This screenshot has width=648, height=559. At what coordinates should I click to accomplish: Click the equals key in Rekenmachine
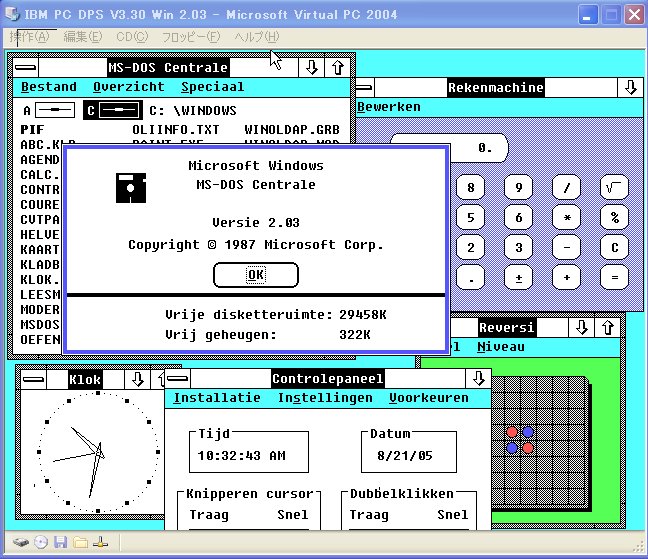[x=615, y=277]
